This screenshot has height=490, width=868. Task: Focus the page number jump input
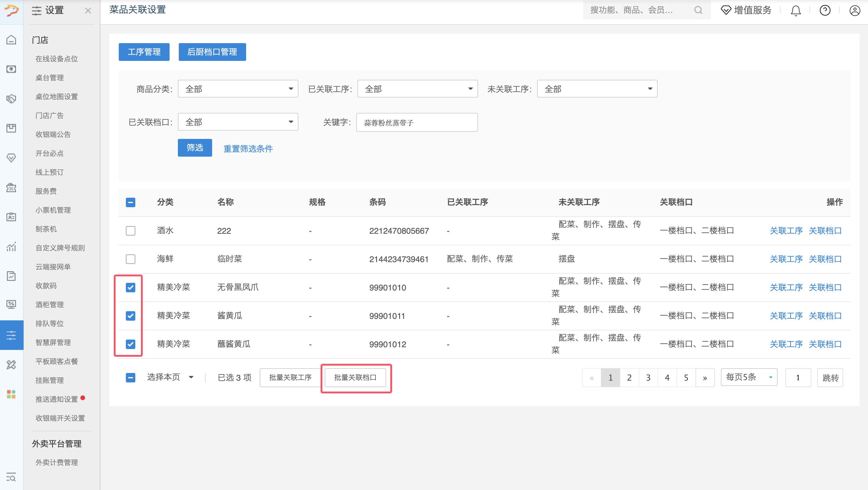point(798,377)
